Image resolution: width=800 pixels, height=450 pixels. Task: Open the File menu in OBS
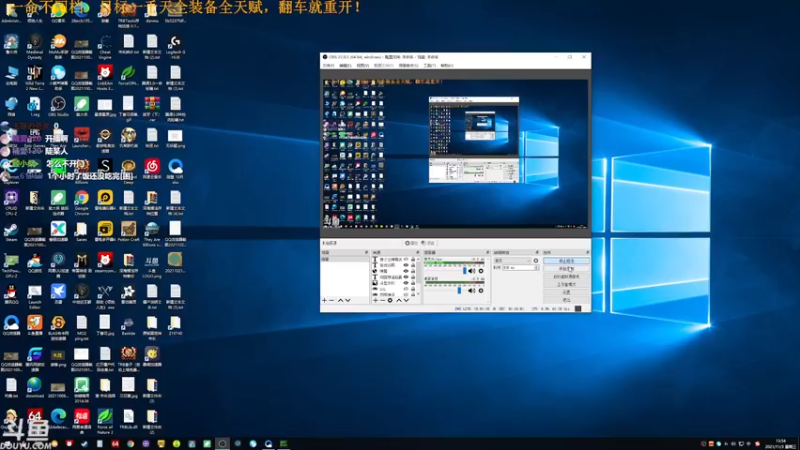(x=328, y=65)
